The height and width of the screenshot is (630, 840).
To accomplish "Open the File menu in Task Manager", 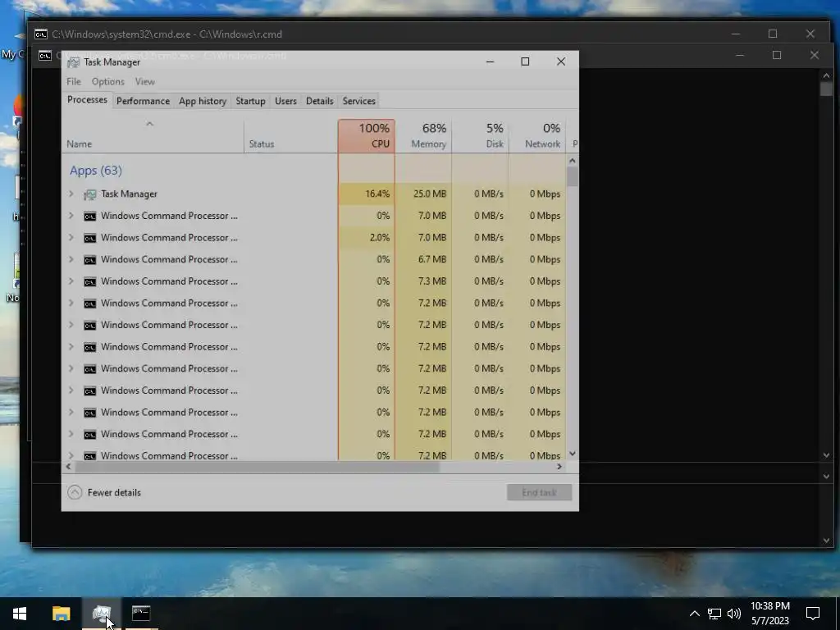I will [x=73, y=81].
